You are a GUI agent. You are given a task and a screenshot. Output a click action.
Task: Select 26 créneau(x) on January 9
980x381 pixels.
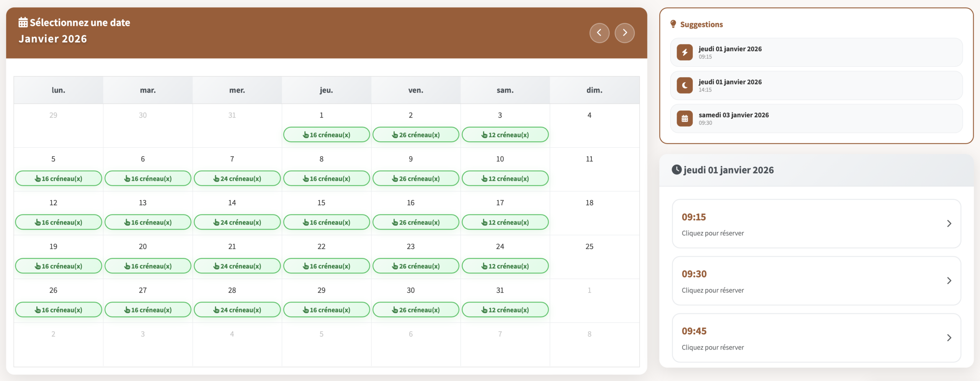(415, 178)
